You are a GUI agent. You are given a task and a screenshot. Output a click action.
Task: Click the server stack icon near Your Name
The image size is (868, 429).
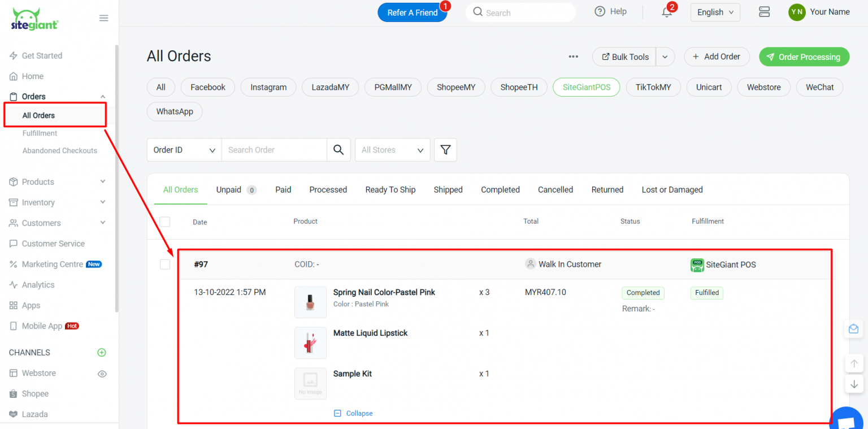pyautogui.click(x=764, y=11)
